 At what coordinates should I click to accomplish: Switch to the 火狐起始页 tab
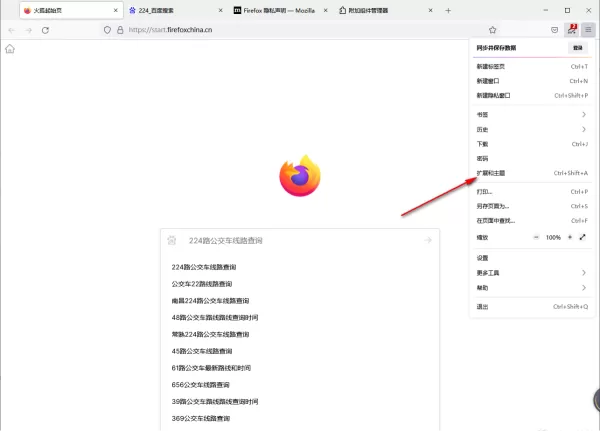pyautogui.click(x=71, y=10)
